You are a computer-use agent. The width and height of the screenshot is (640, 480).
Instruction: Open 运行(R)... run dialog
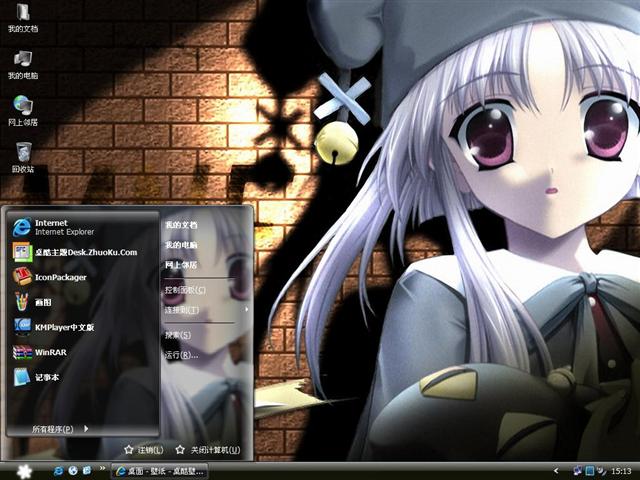[182, 355]
